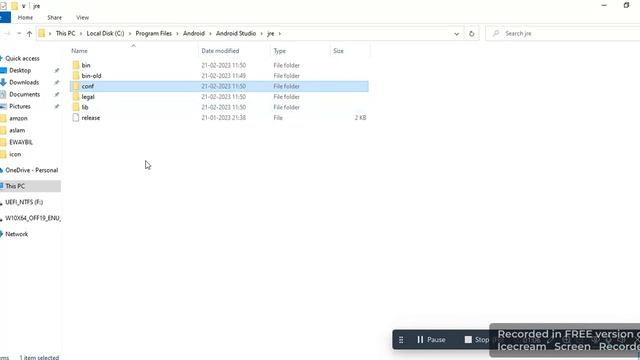Expand chevron after This PC in path
The width and height of the screenshot is (640, 360).
click(x=81, y=33)
